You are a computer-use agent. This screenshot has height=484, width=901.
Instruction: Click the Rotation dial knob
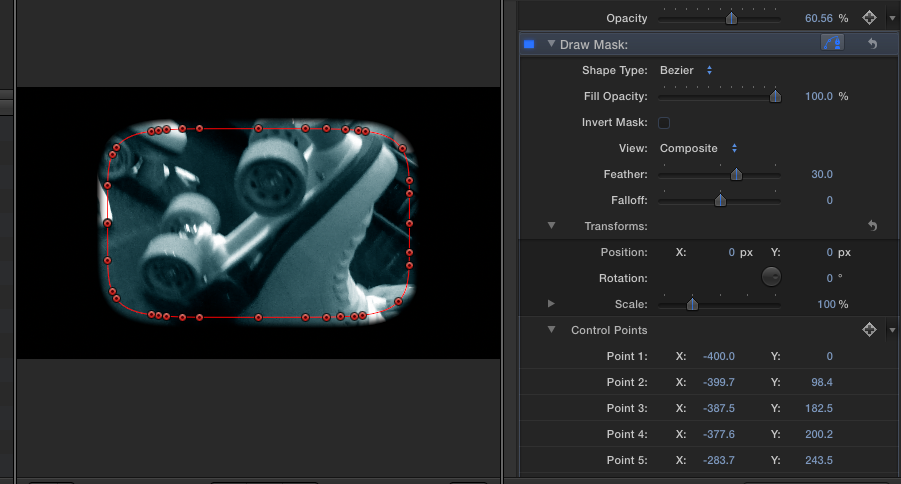point(771,278)
